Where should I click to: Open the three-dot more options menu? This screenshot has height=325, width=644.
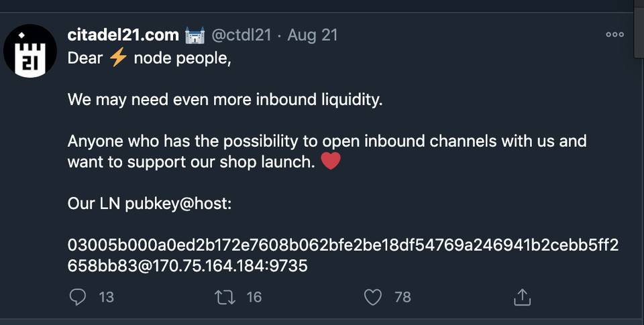(615, 34)
